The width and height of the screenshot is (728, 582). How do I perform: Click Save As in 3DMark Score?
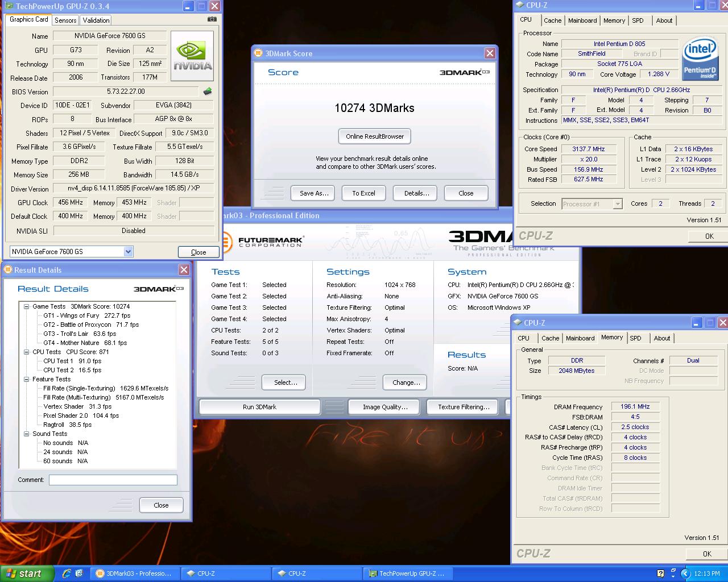pos(314,193)
